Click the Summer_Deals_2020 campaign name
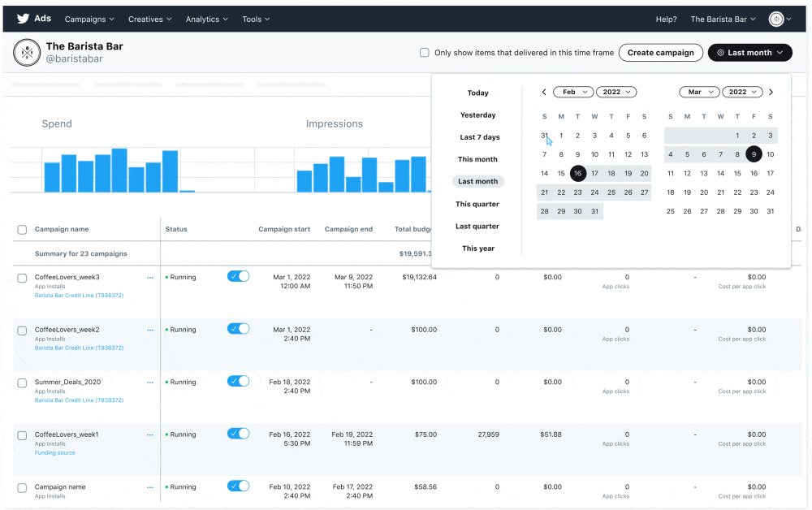The image size is (812, 510). click(x=68, y=382)
